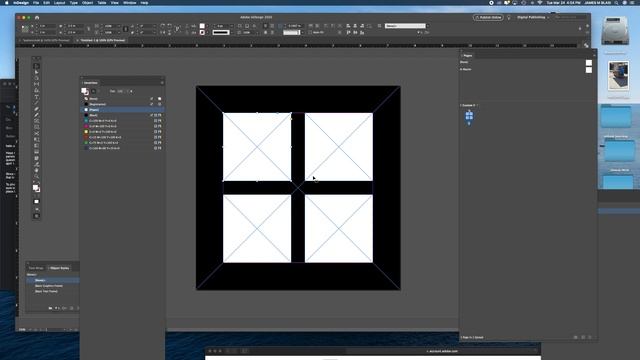Select the Content Collector tool
This screenshot has height=360, width=640.
[36, 90]
